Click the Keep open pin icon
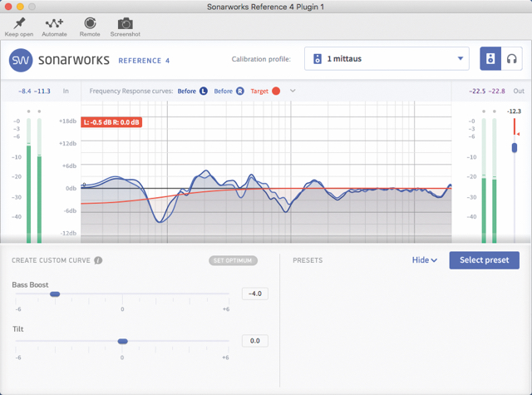 click(x=19, y=23)
